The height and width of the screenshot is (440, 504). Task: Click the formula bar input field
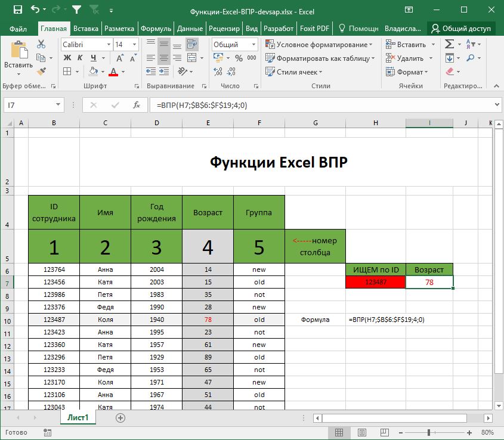coord(321,105)
